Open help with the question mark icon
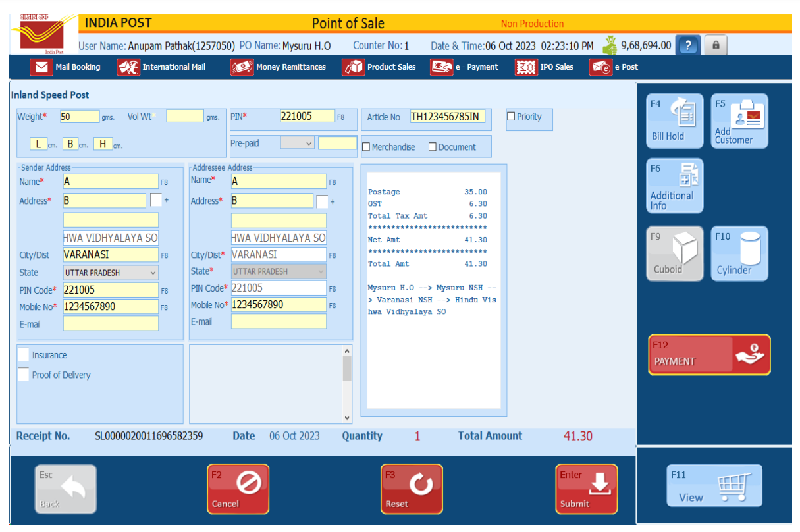The image size is (800, 532). (x=688, y=45)
